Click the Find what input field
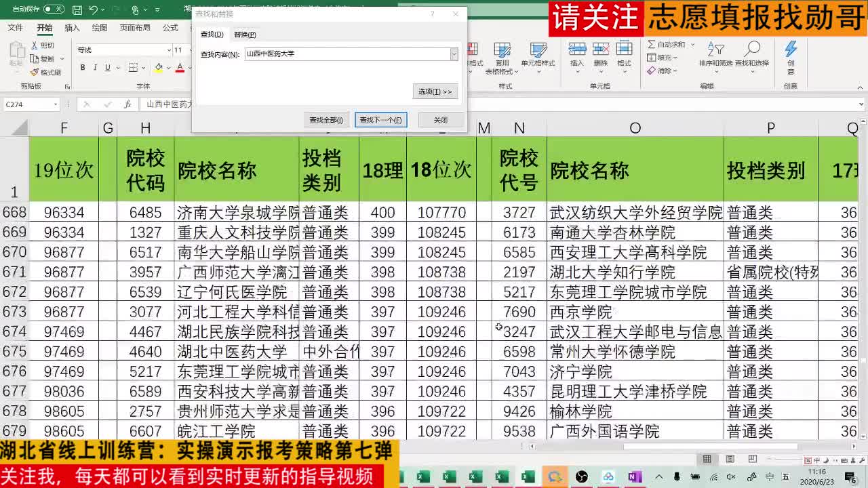 click(347, 54)
